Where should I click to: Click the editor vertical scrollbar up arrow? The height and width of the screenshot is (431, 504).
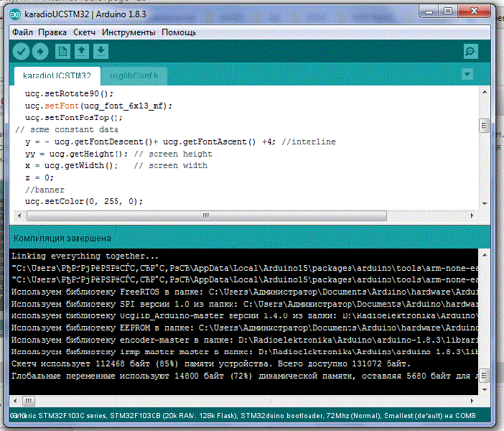[x=485, y=93]
